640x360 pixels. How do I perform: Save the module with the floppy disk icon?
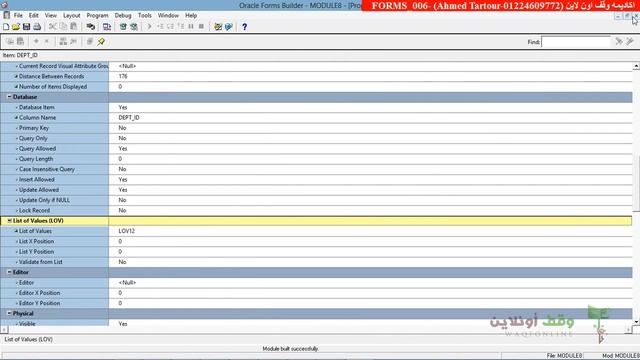(x=27, y=27)
